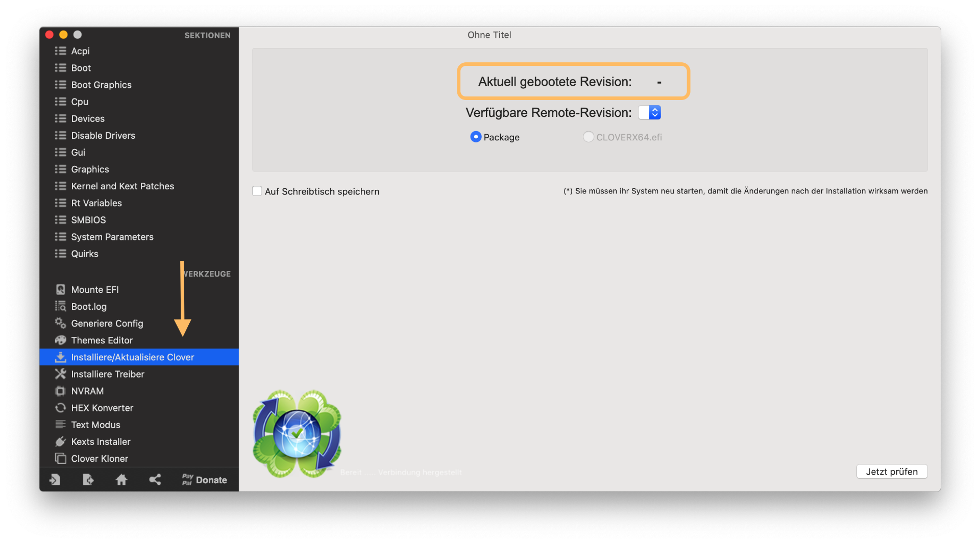Open the Devices section
This screenshot has width=980, height=543.
[139, 118]
